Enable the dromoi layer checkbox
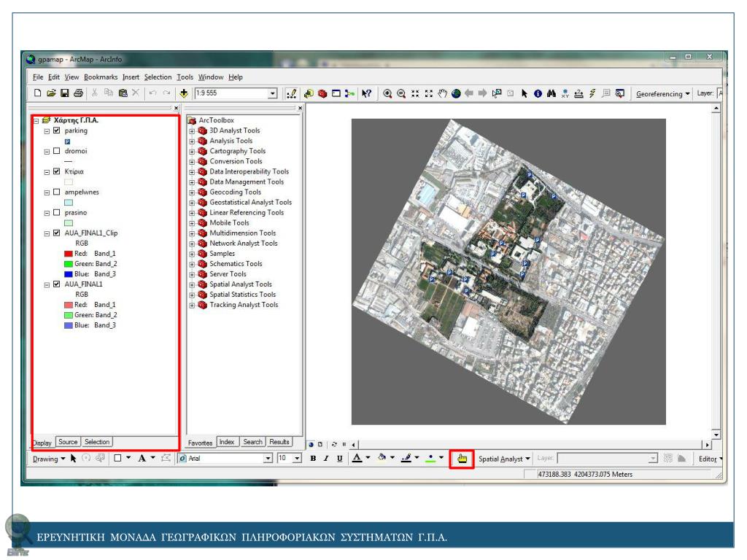Image resolution: width=747 pixels, height=560 pixels. click(57, 151)
